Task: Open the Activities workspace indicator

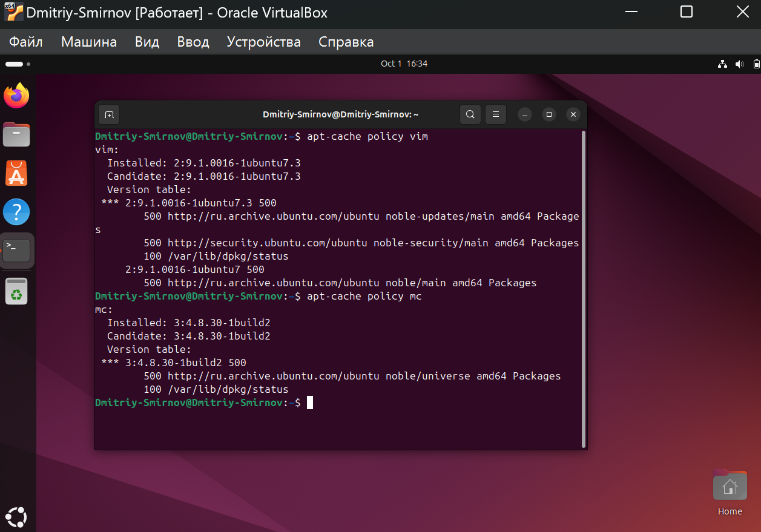Action: pyautogui.click(x=18, y=64)
